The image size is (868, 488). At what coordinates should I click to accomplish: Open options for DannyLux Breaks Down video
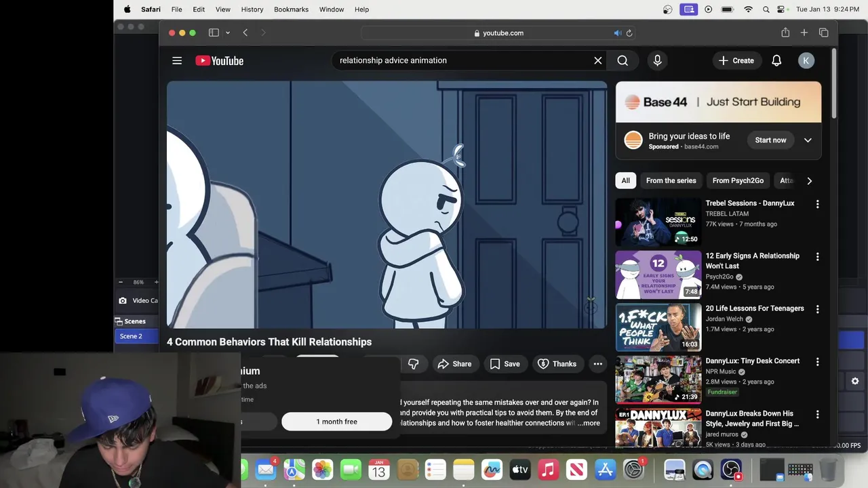[x=817, y=414]
